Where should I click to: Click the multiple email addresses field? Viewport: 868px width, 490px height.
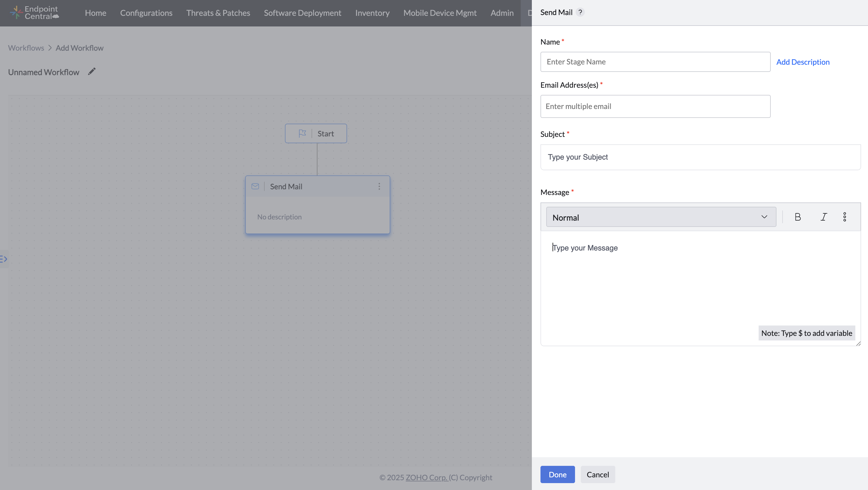(x=655, y=106)
